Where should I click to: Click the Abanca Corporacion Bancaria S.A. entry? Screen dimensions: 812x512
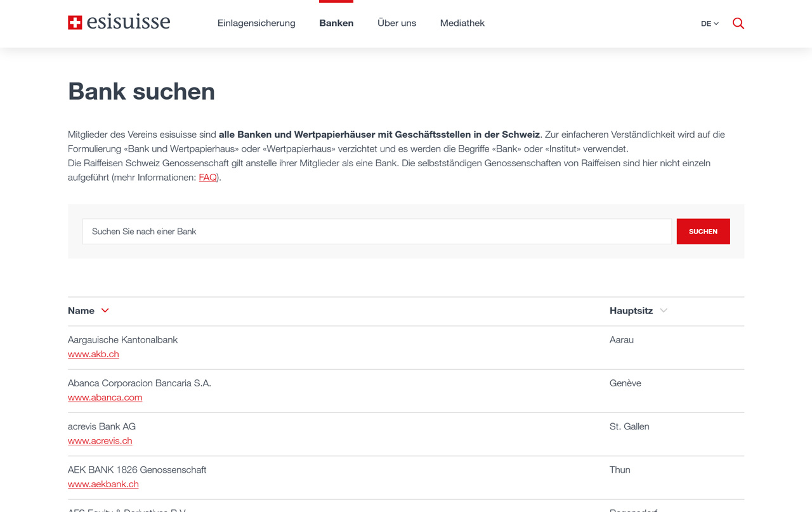point(139,383)
